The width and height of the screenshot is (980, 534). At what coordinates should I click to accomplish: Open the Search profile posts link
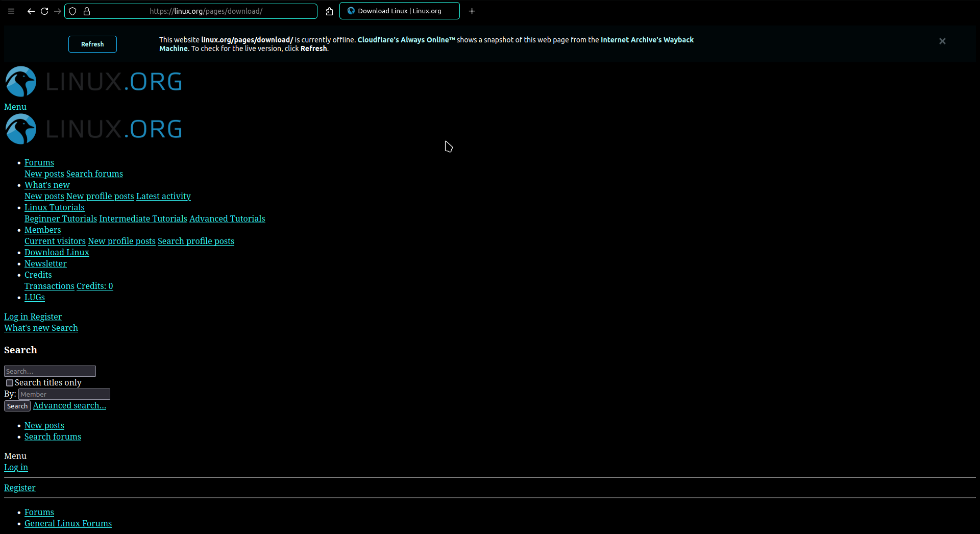(196, 241)
